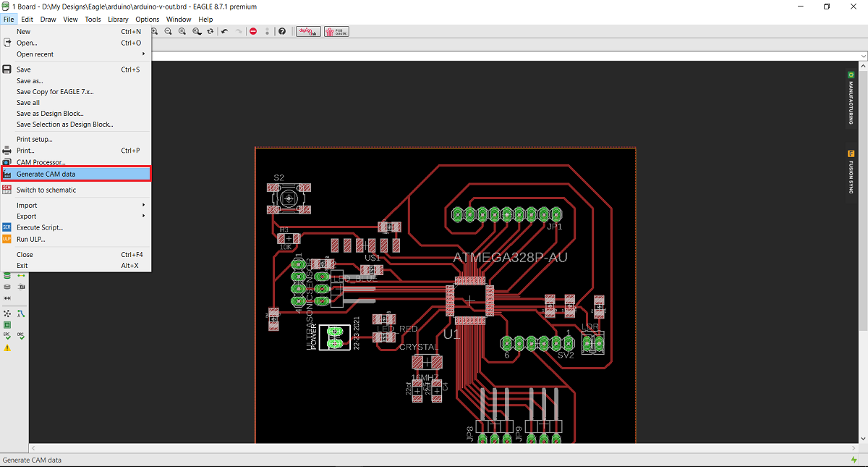Screen dimensions: 868x467
Task: Open the Errors warning triangle icon
Action: (7, 348)
